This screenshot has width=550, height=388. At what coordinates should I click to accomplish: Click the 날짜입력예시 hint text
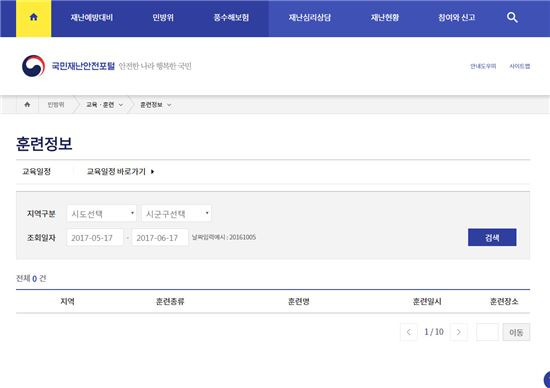click(224, 238)
